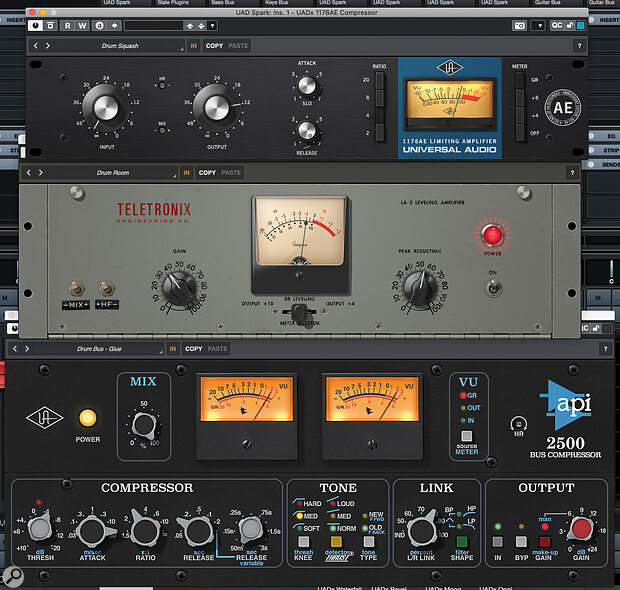620x590 pixels.
Task: Toggle the red make-up GAIN button
Action: click(544, 541)
